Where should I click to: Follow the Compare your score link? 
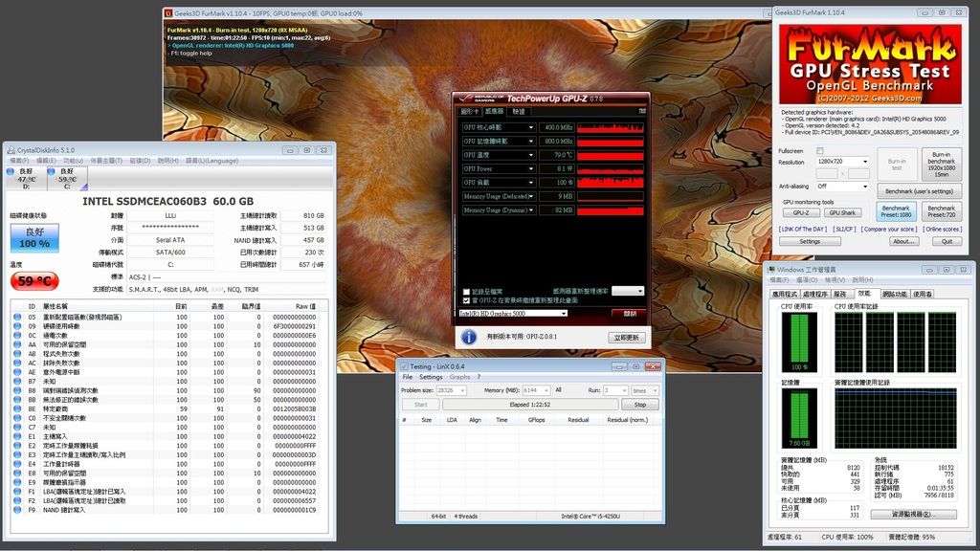point(889,230)
